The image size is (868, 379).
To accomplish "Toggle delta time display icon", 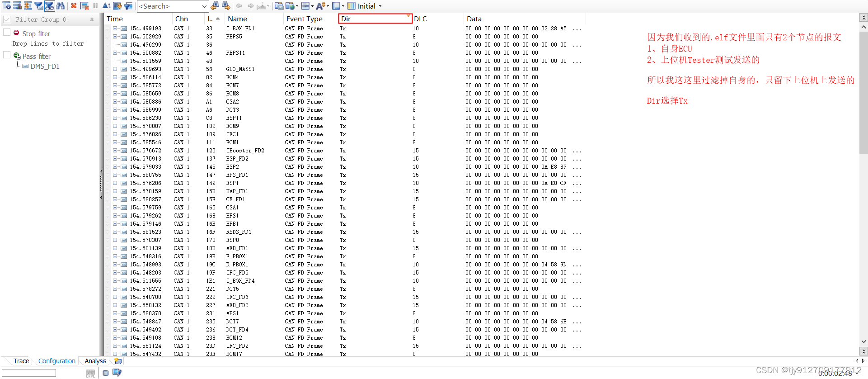I will (106, 6).
